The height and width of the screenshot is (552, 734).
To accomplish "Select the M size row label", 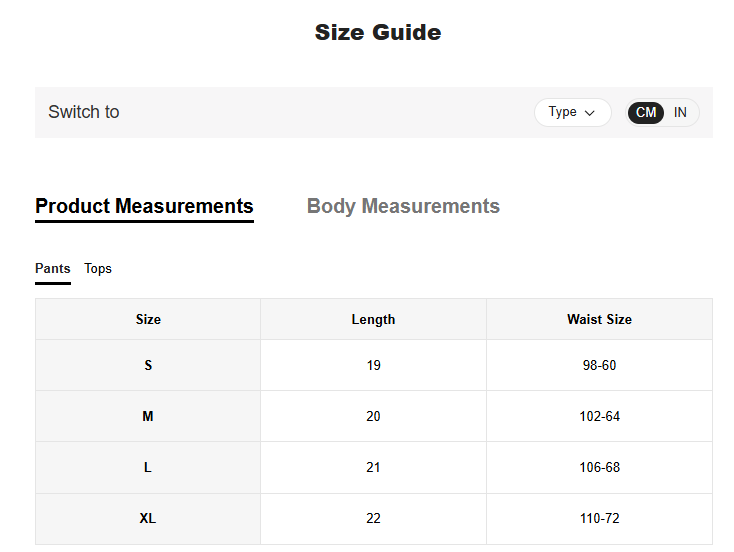I will tap(148, 416).
